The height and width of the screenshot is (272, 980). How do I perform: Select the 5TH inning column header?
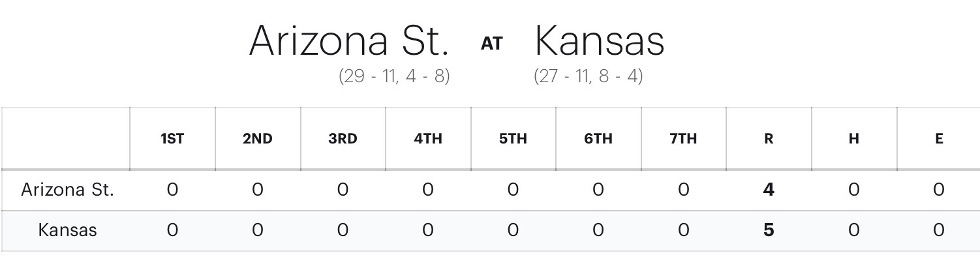click(x=513, y=138)
